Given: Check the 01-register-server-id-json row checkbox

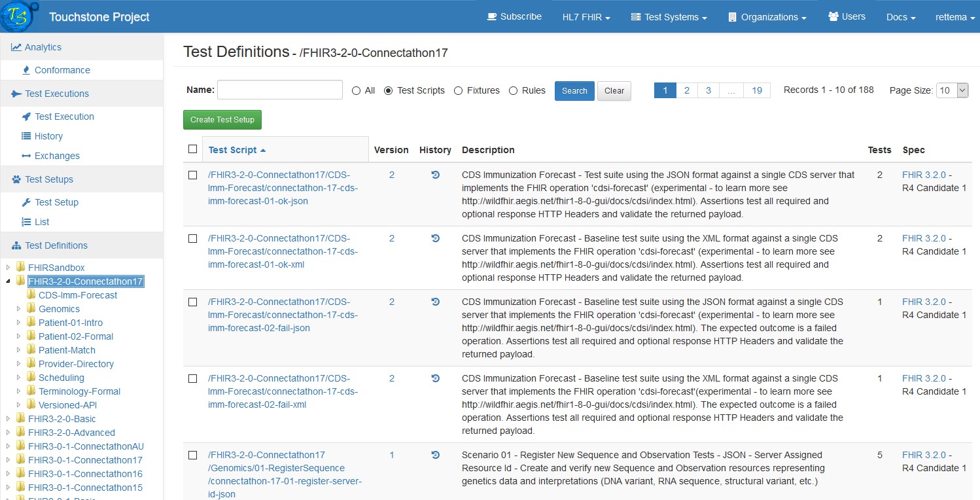Looking at the screenshot, I should coord(192,455).
